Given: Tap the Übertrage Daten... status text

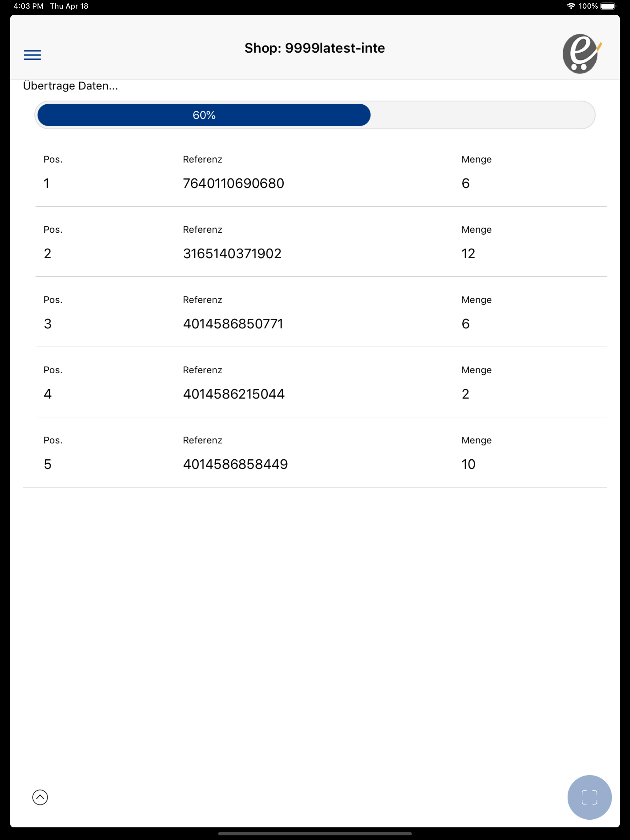Looking at the screenshot, I should pyautogui.click(x=70, y=86).
